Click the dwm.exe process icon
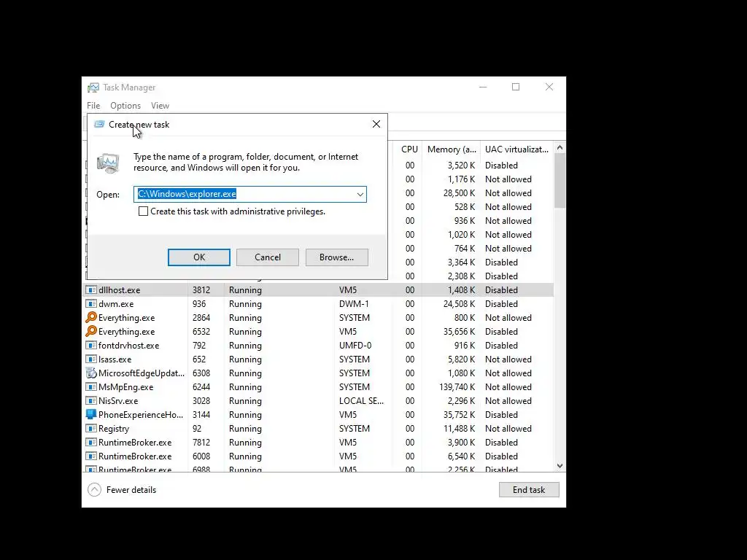 click(91, 304)
